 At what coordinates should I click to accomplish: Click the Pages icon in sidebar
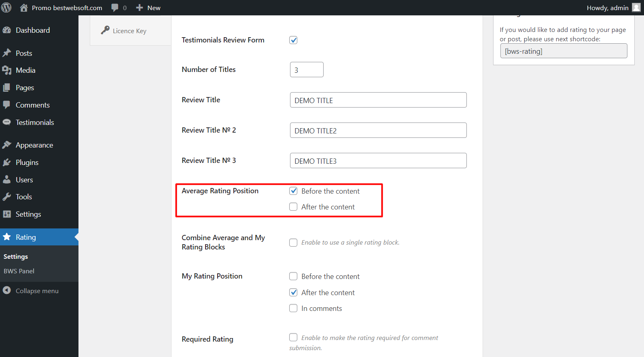tap(7, 88)
